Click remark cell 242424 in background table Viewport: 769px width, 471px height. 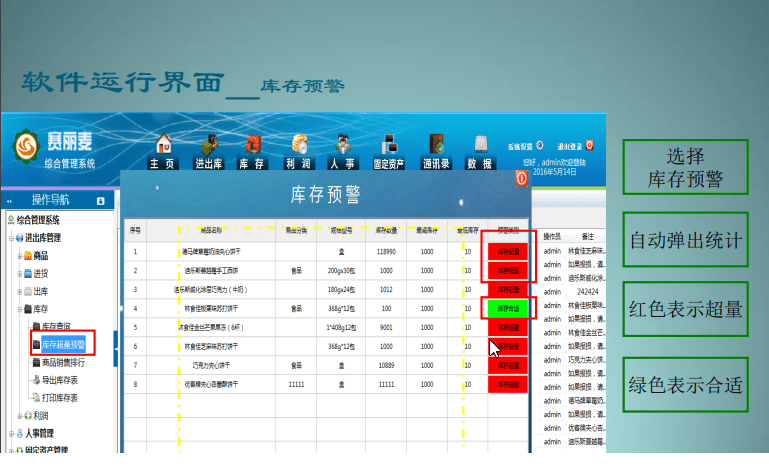click(588, 291)
